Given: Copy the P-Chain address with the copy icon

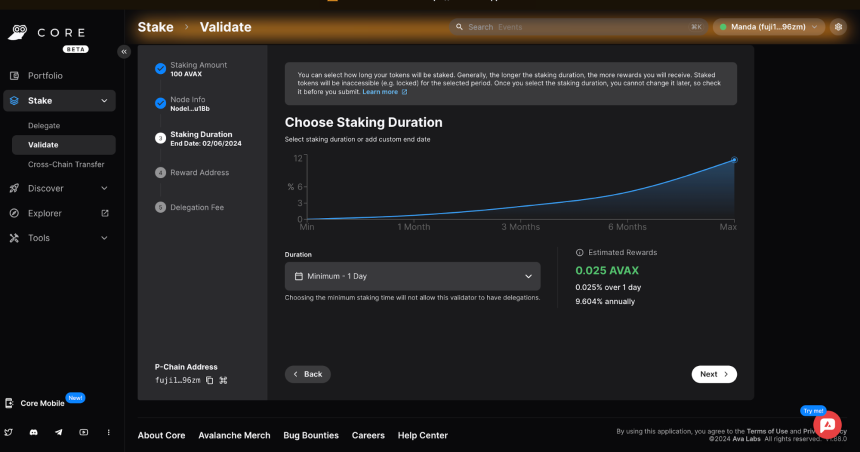Looking at the screenshot, I should [210, 380].
